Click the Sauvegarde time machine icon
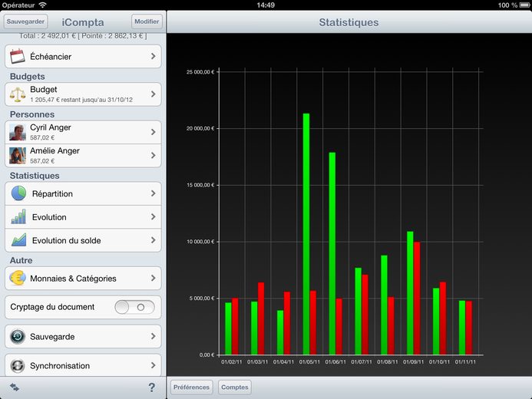Screen dimensions: 532x399 [x=18, y=337]
